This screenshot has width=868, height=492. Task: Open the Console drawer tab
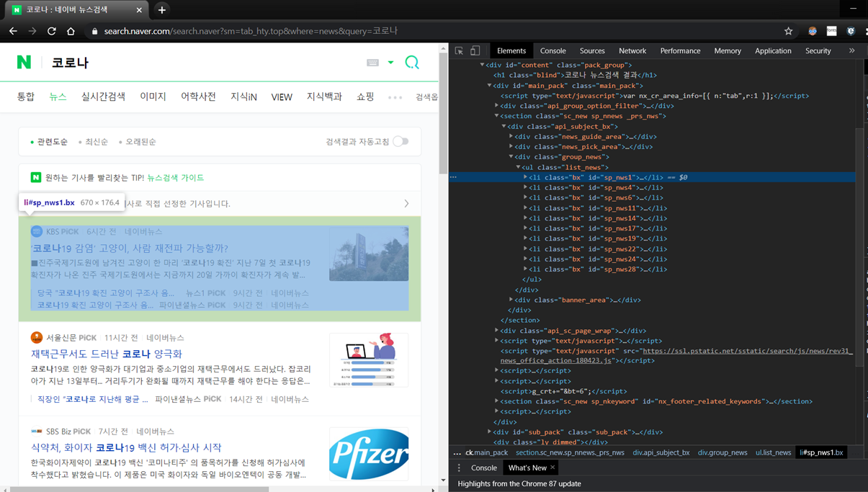point(483,468)
